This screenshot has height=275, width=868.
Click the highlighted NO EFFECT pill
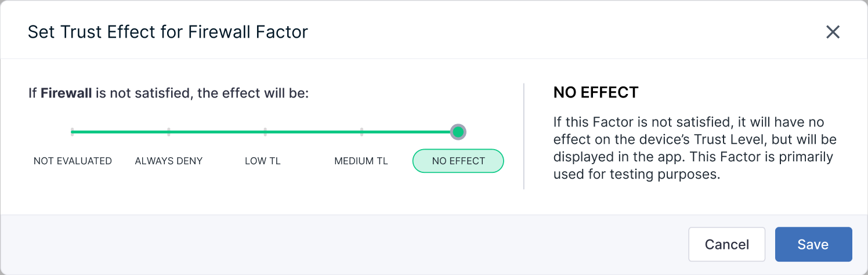point(458,161)
